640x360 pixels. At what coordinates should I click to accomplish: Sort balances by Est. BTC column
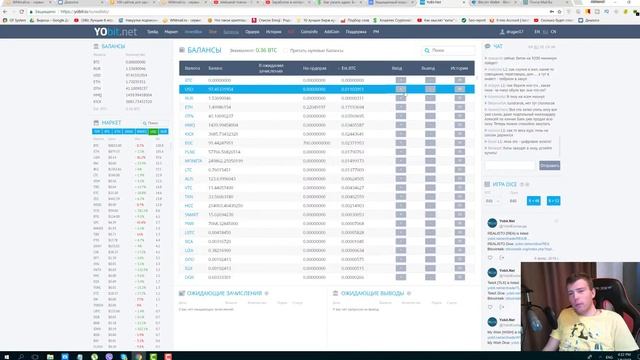coord(348,68)
